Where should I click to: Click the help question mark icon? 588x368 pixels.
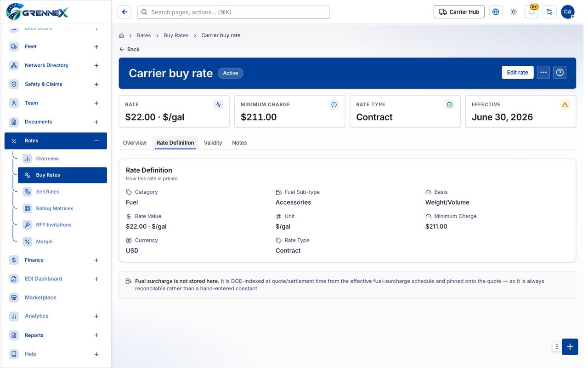[560, 72]
